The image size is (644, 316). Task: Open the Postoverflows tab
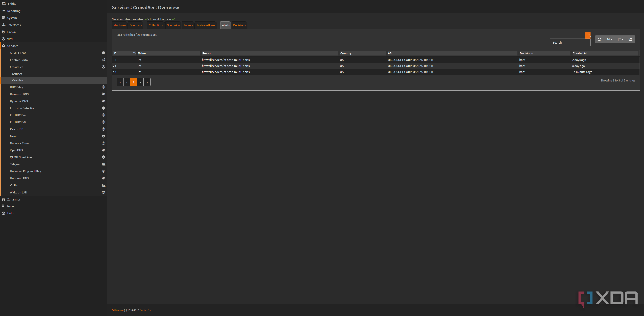click(206, 25)
